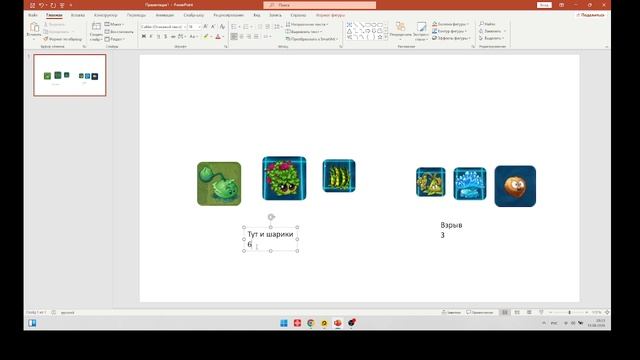Image resolution: width=640 pixels, height=360 pixels.
Task: Click the Undo icon in title bar
Action: point(42,5)
